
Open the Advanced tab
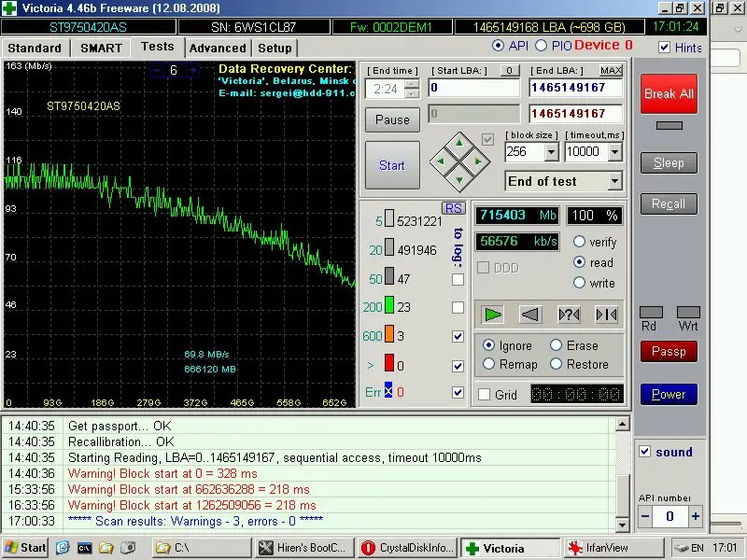[x=218, y=48]
